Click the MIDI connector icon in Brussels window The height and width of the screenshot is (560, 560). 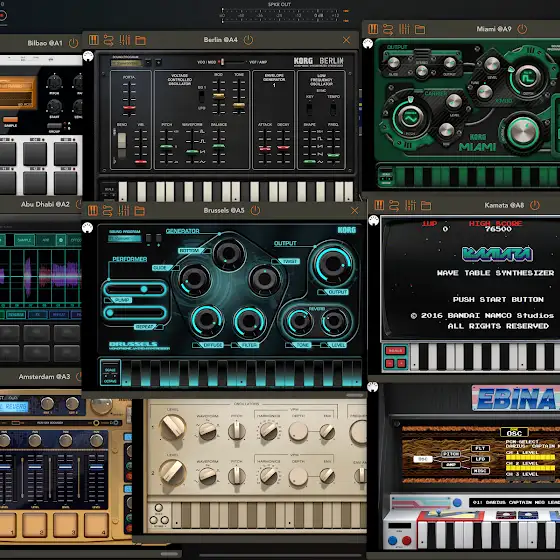pos(88,228)
